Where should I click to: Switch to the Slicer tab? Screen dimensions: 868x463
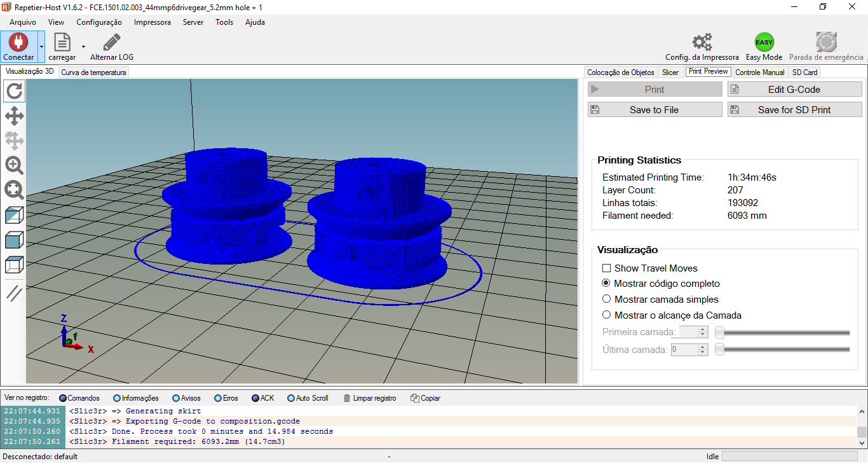[670, 73]
